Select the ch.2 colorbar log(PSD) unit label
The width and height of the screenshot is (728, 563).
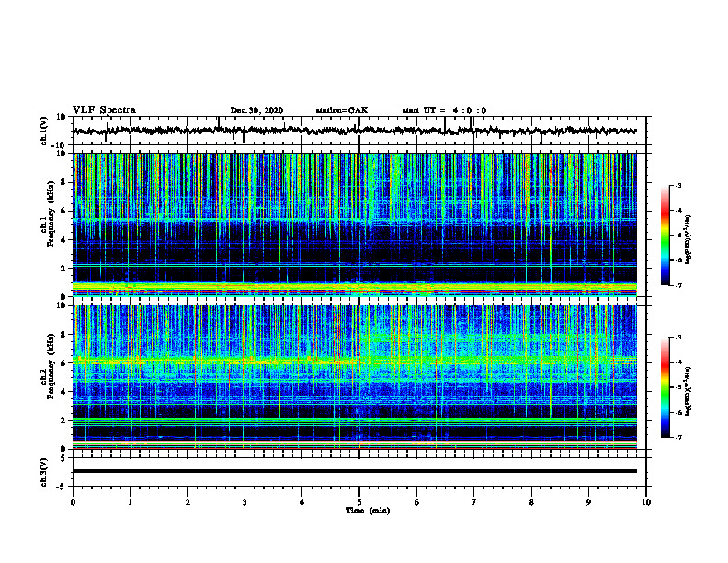(x=688, y=391)
